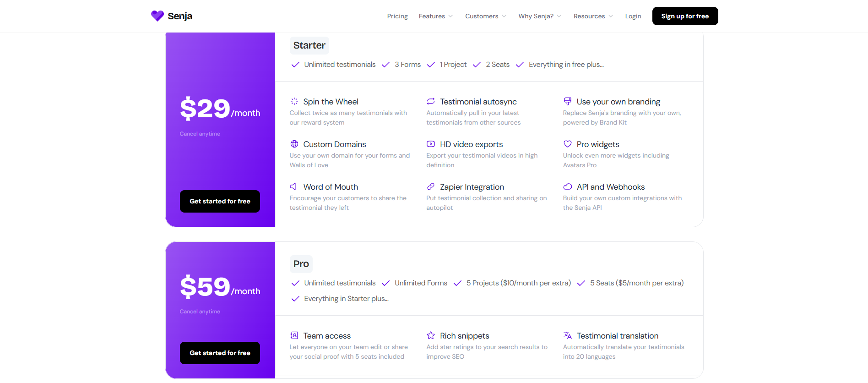Image resolution: width=868 pixels, height=383 pixels.
Task: Click the Sign up for free button
Action: point(685,16)
